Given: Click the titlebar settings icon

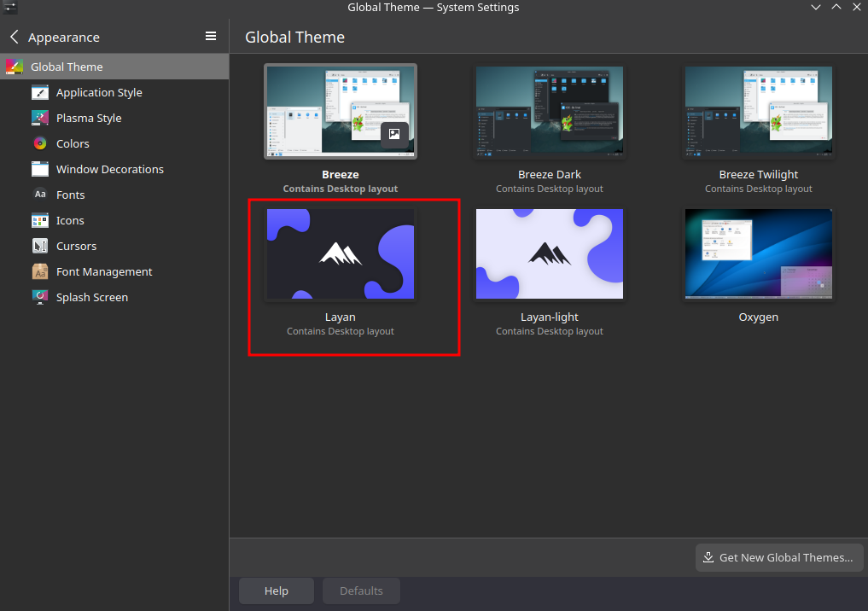Looking at the screenshot, I should pos(10,7).
